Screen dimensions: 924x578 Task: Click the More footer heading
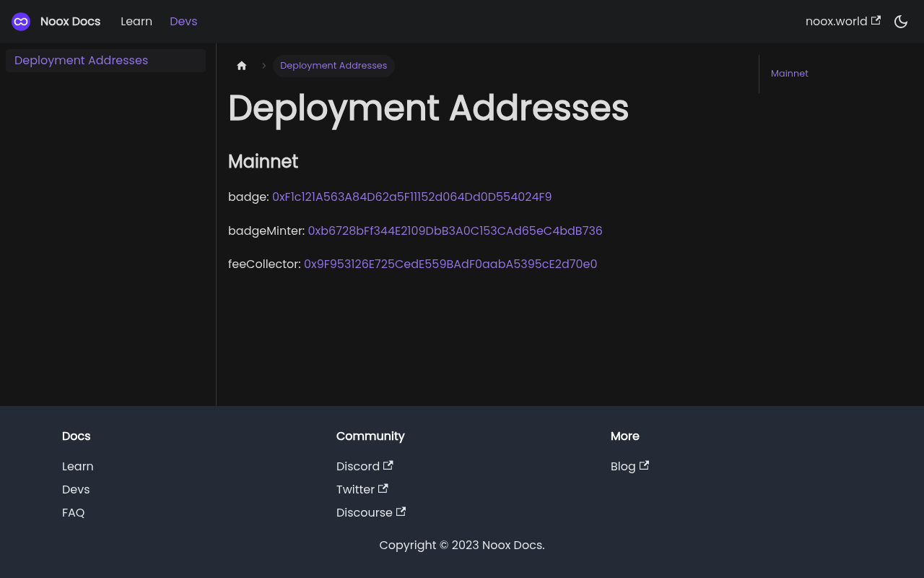[625, 436]
